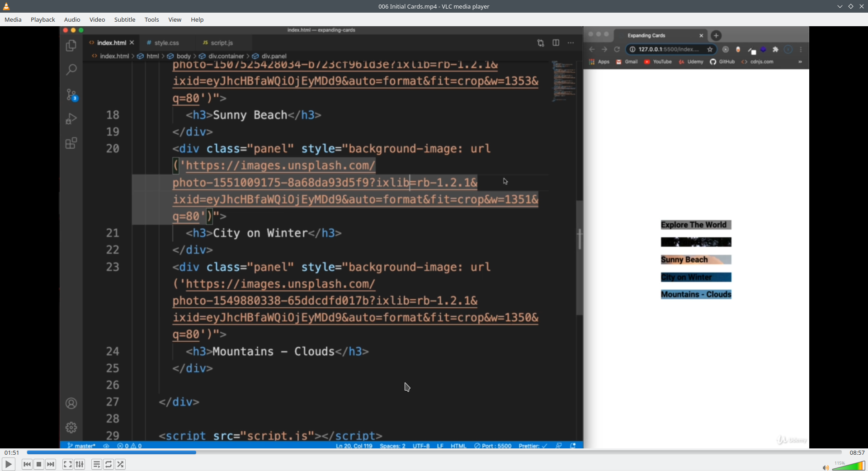Click the notification bell in VS Code status bar
Screen dimensions: 868x471
pyautogui.click(x=573, y=446)
